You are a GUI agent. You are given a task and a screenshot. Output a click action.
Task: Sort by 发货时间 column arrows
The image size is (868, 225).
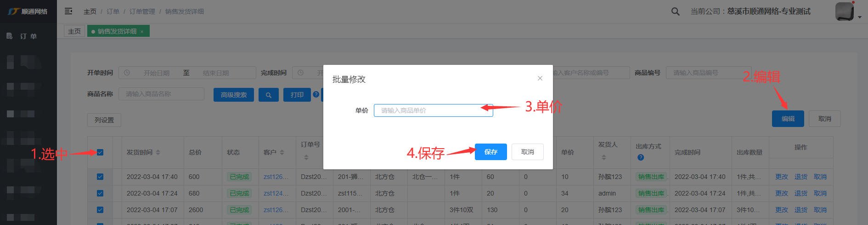coord(158,152)
